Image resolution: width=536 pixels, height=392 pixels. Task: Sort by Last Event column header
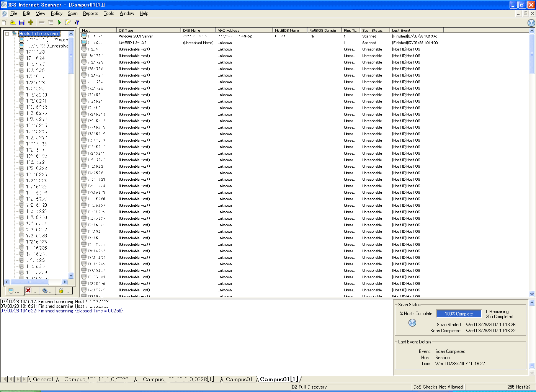(x=417, y=30)
